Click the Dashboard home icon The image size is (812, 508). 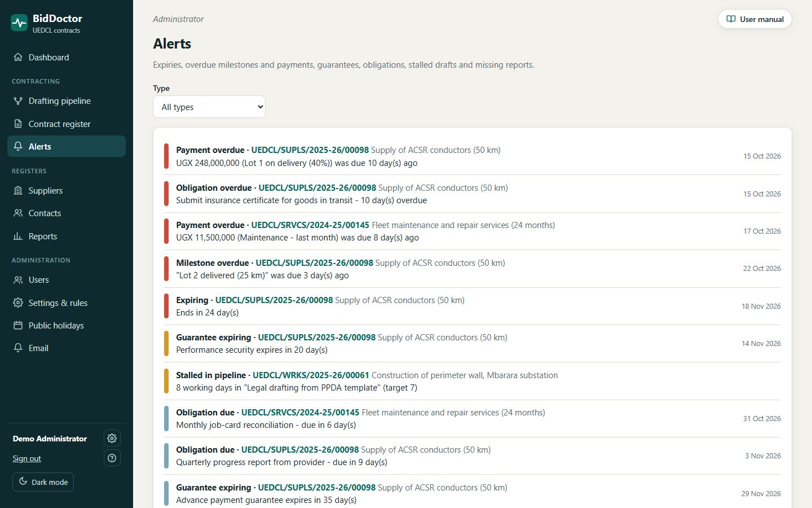[x=18, y=57]
